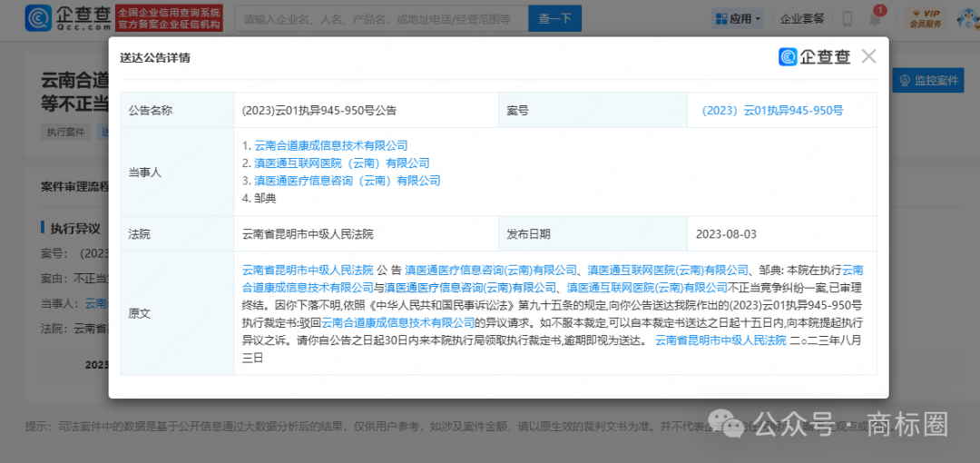Viewport: 980px width, 463px height.
Task: Click the 企查查 logo inside the dialog
Action: tap(814, 57)
